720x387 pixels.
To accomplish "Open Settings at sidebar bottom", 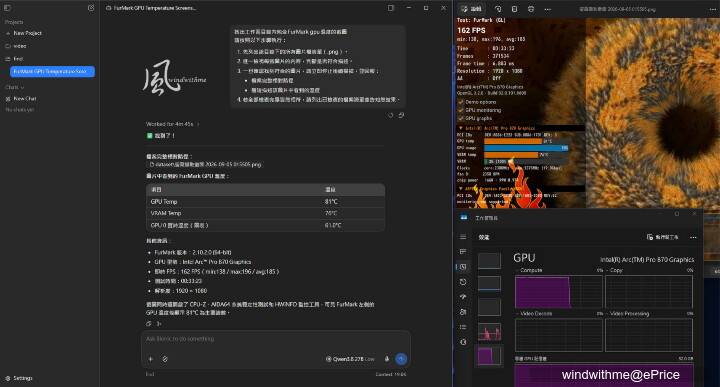I will [19, 378].
